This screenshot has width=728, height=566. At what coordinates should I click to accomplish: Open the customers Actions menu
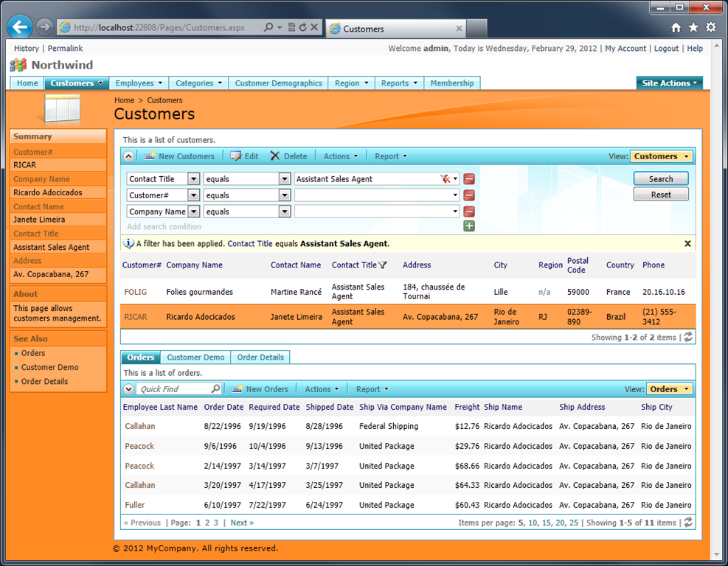pos(341,156)
